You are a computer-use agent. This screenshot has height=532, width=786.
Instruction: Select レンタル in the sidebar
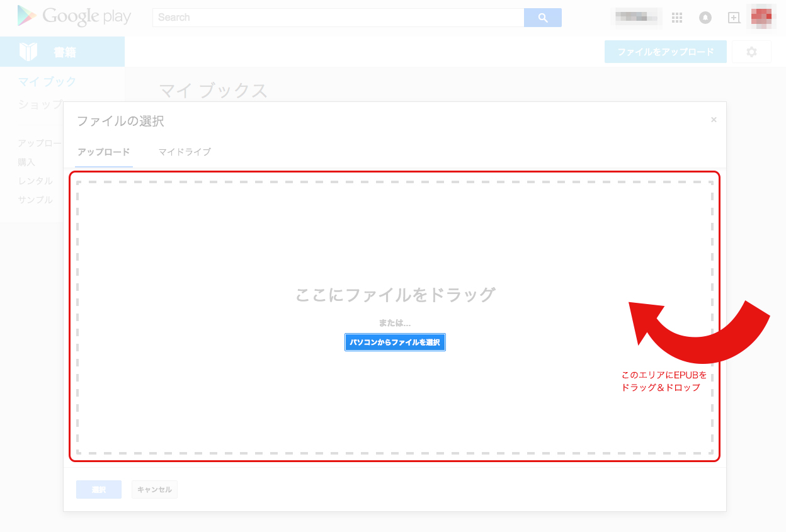35,181
